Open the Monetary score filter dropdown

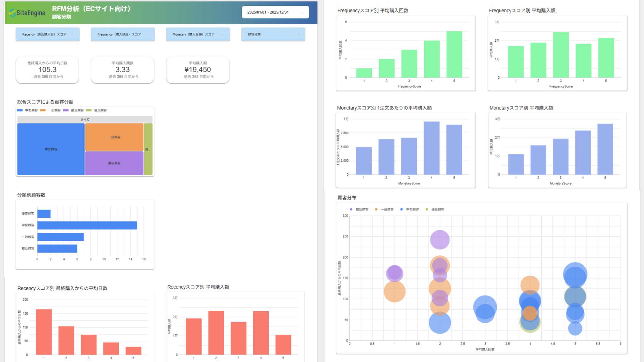pyautogui.click(x=198, y=34)
